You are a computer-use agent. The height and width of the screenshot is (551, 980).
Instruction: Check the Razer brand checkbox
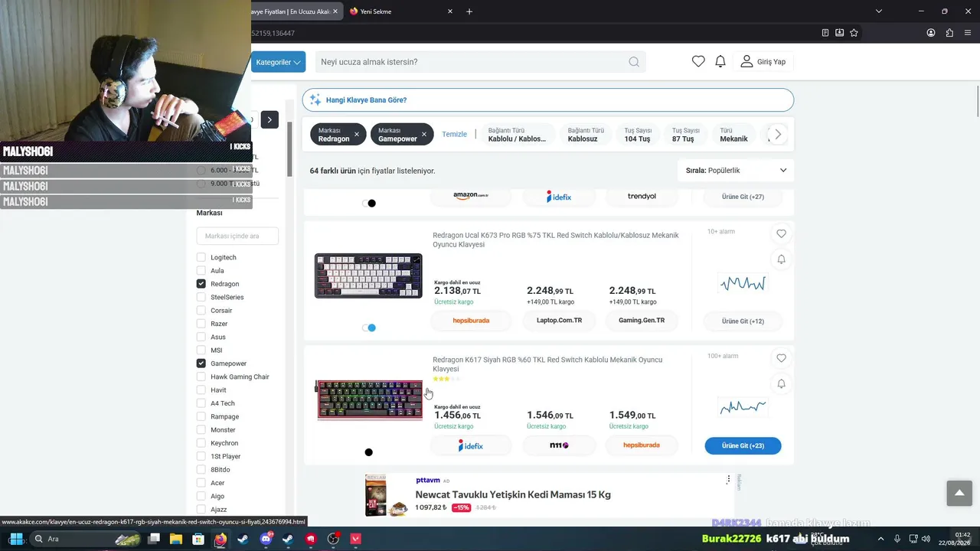point(201,324)
